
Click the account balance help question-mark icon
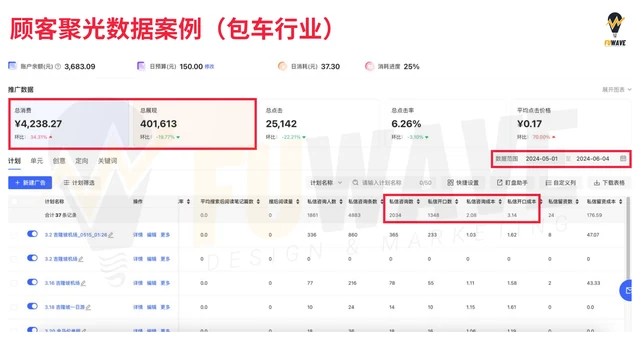point(58,67)
